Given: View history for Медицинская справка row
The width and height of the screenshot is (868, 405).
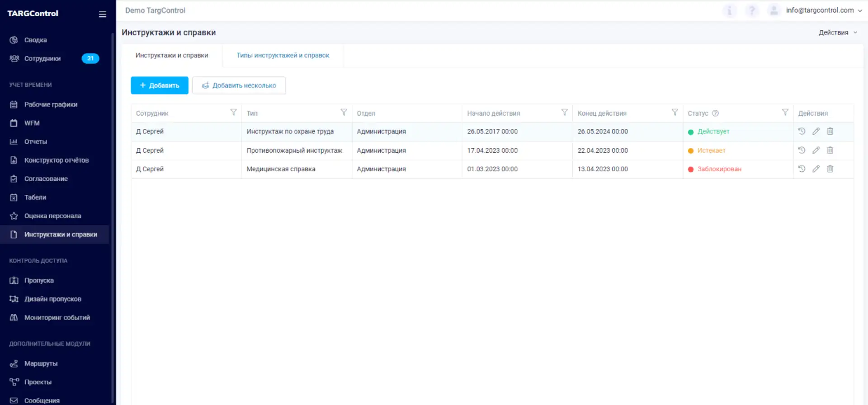Looking at the screenshot, I should [802, 169].
